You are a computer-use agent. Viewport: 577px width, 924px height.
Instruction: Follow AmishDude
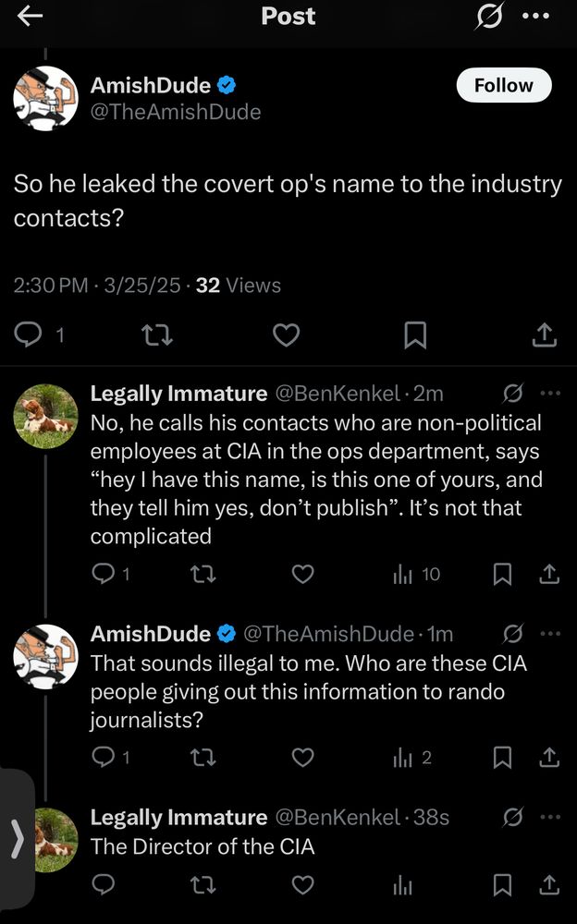(504, 85)
